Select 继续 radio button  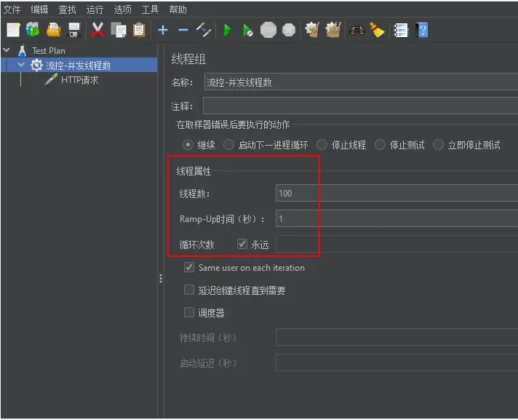(188, 145)
